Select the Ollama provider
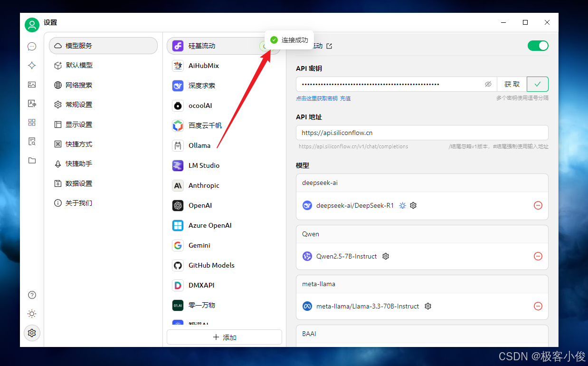This screenshot has height=366, width=588. coord(224,145)
